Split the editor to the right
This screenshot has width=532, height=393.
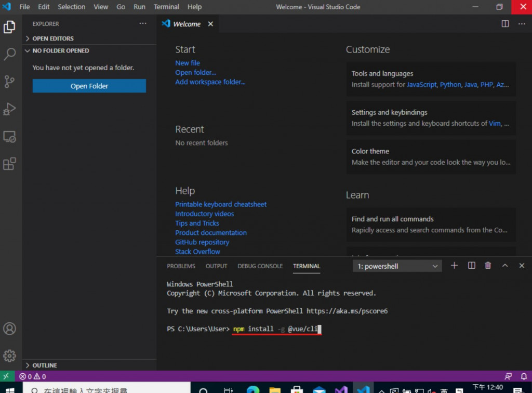[x=505, y=23]
